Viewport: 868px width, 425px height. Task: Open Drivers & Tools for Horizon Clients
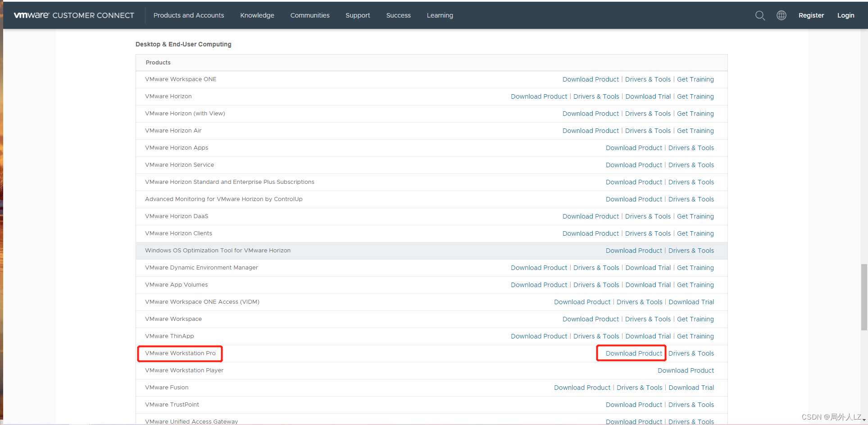coord(648,233)
